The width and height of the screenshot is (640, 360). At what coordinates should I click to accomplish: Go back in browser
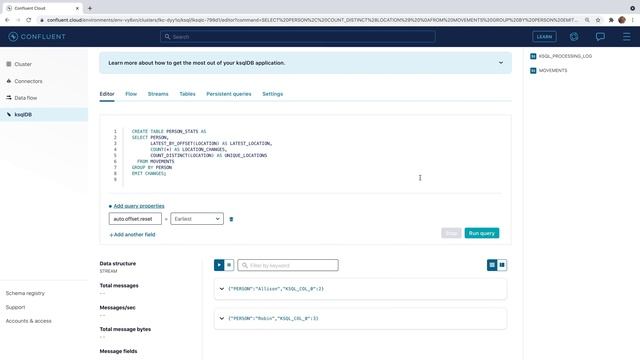pos(7,20)
